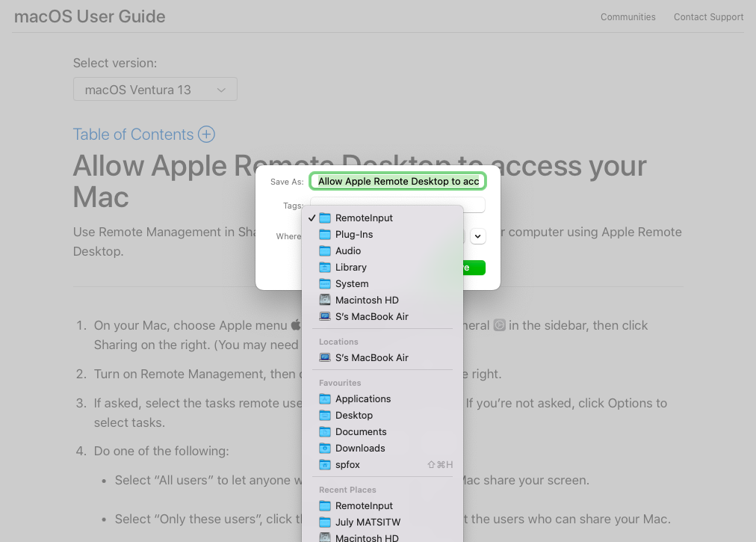Image resolution: width=756 pixels, height=542 pixels.
Task: Click the Downloads folder icon
Action: (325, 449)
